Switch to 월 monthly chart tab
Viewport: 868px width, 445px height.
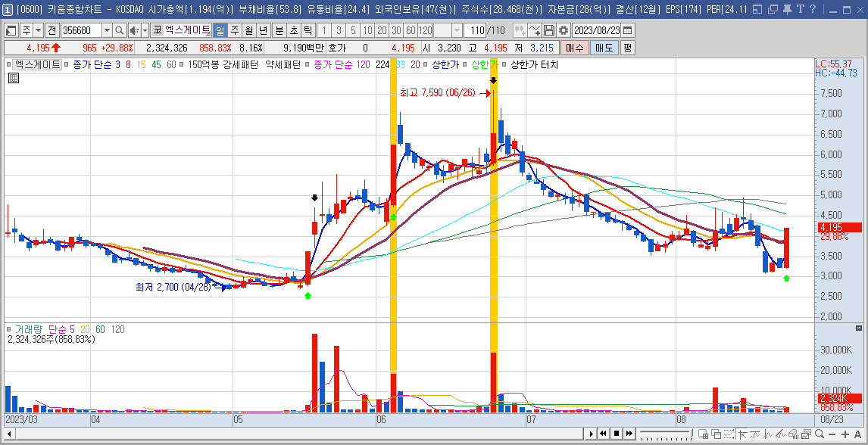click(x=249, y=30)
